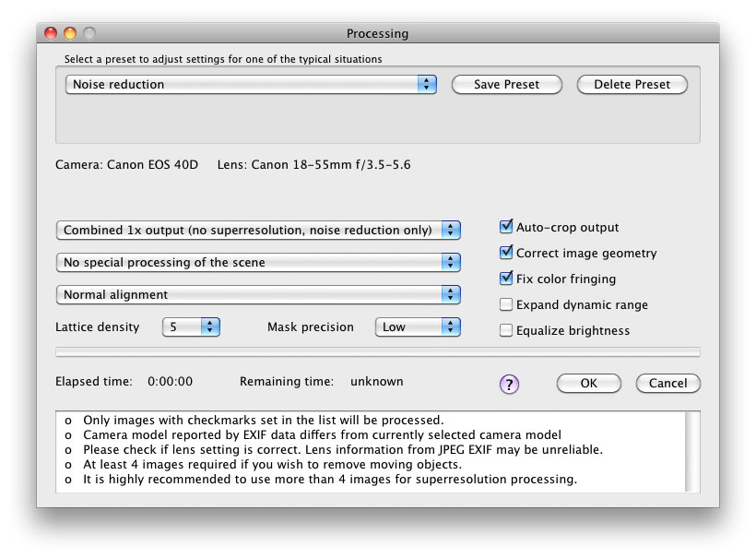Change the Lattice density value dropdown

[192, 327]
